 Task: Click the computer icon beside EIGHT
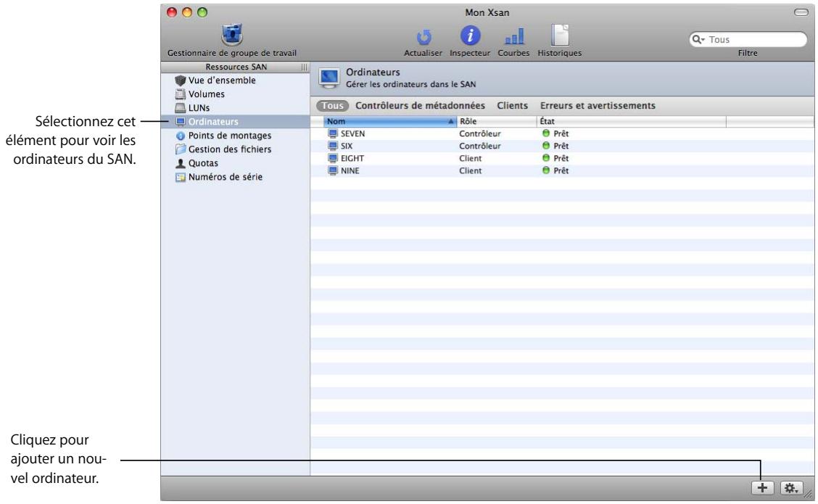coord(333,158)
